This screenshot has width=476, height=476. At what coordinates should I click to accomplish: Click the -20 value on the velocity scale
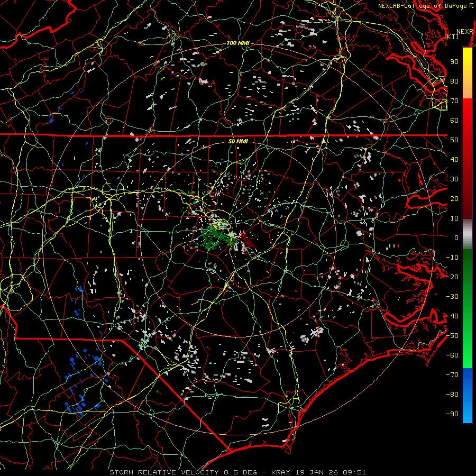tap(452, 277)
